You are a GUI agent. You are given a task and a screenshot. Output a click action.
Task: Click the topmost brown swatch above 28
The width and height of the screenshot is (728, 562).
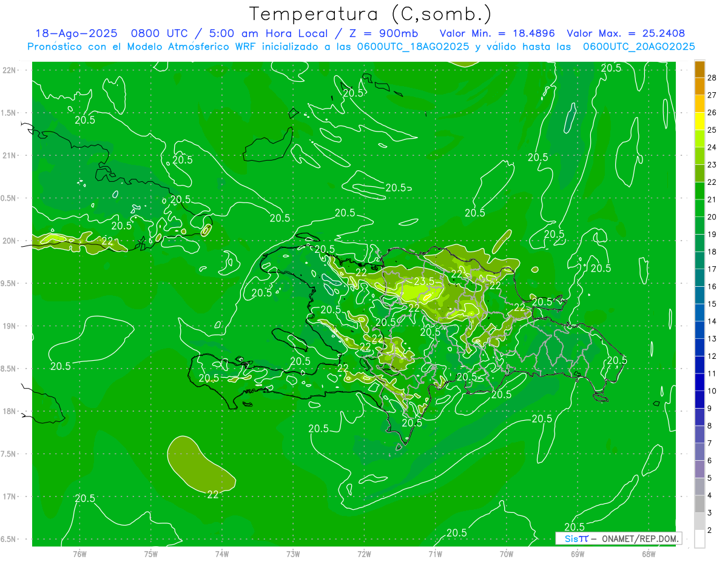click(699, 69)
